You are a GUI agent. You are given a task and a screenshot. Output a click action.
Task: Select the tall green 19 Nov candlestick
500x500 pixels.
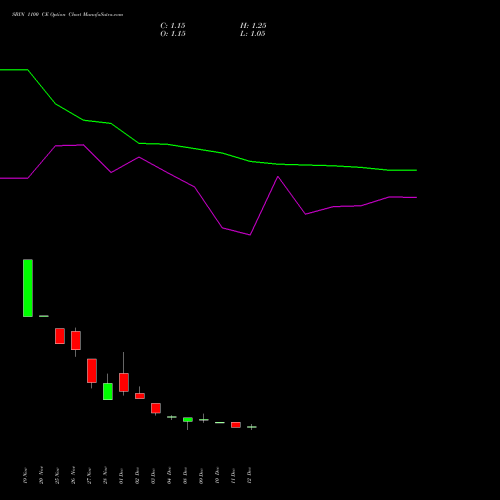click(x=28, y=288)
